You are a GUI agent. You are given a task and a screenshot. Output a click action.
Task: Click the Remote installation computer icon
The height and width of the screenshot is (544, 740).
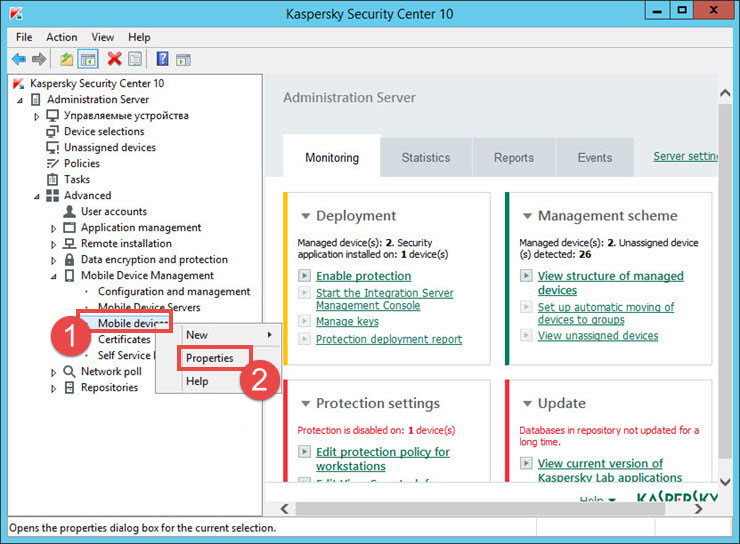[x=69, y=243]
